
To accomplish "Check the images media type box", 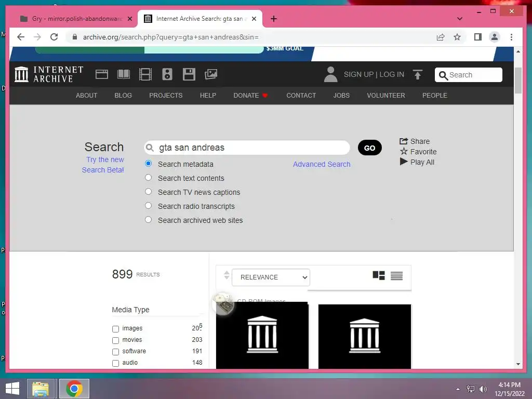I will click(115, 329).
